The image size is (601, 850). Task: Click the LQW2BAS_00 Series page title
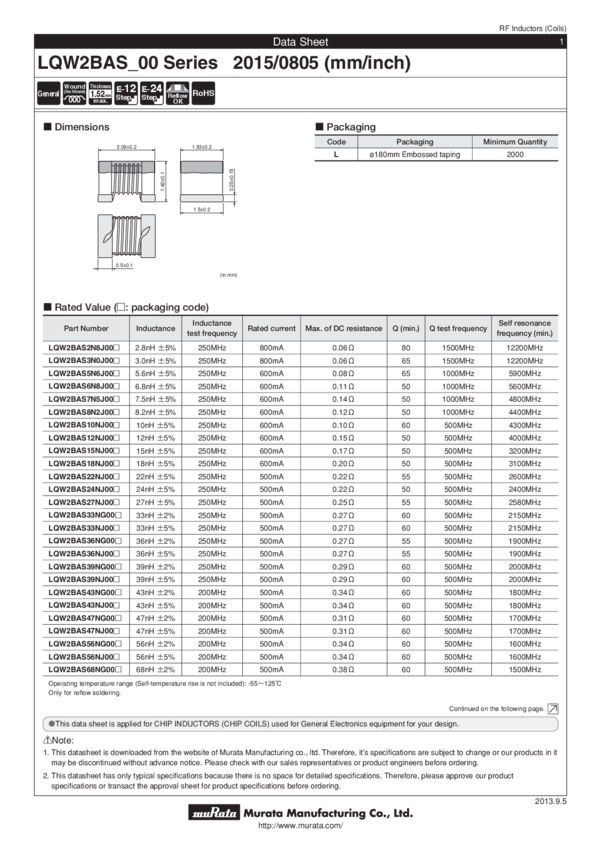click(224, 63)
